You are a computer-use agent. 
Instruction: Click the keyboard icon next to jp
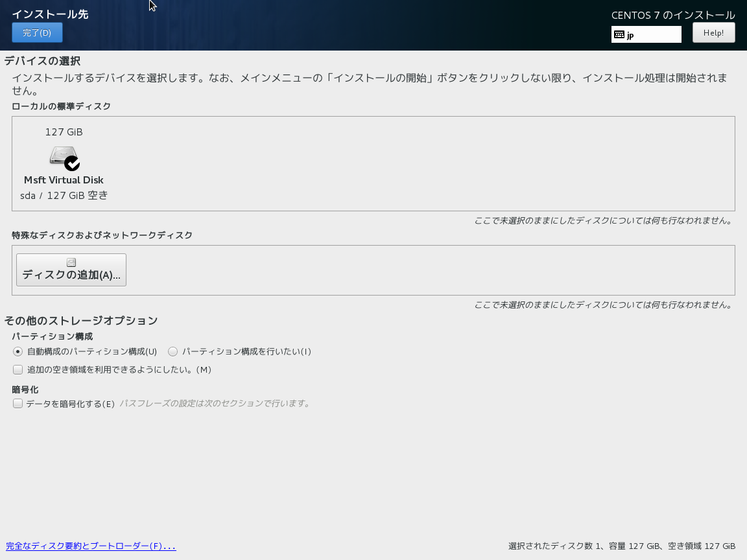tap(619, 35)
